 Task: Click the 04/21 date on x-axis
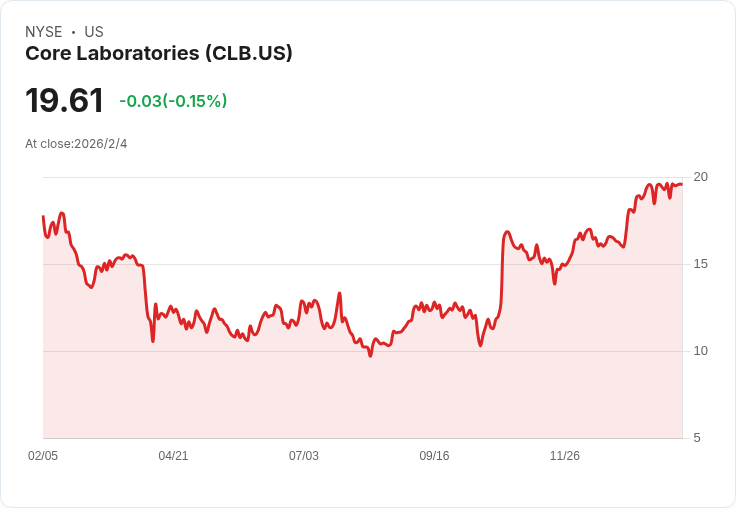(173, 456)
